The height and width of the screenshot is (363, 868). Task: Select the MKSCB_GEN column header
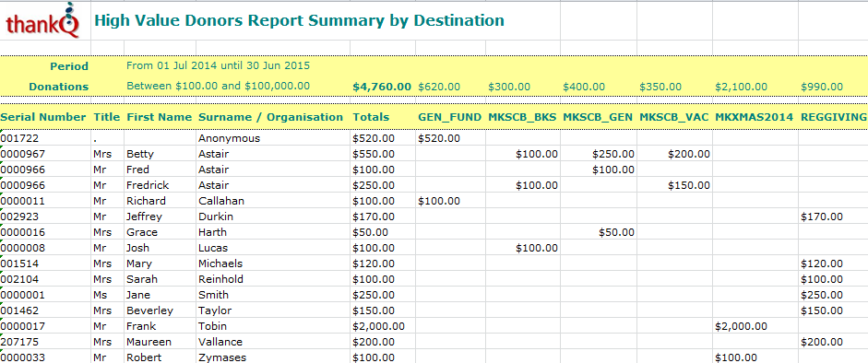[599, 117]
